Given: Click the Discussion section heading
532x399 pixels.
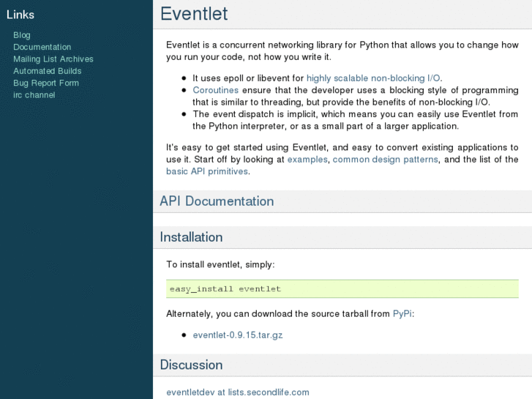Looking at the screenshot, I should pyautogui.click(x=191, y=365).
